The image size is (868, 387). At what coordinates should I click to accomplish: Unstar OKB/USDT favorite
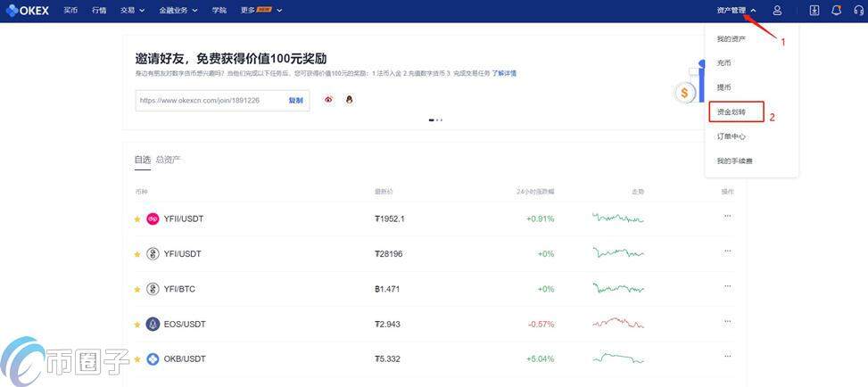pyautogui.click(x=137, y=359)
